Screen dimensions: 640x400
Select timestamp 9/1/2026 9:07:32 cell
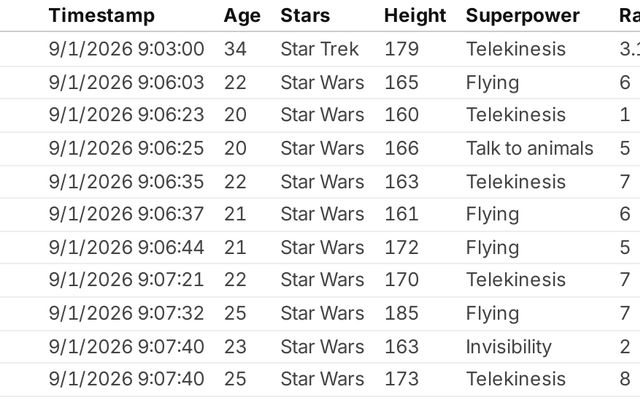tap(127, 313)
